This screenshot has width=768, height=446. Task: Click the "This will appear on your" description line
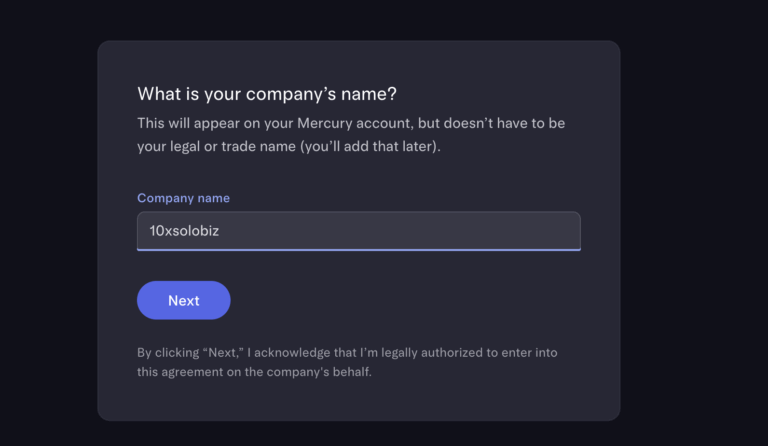point(216,123)
